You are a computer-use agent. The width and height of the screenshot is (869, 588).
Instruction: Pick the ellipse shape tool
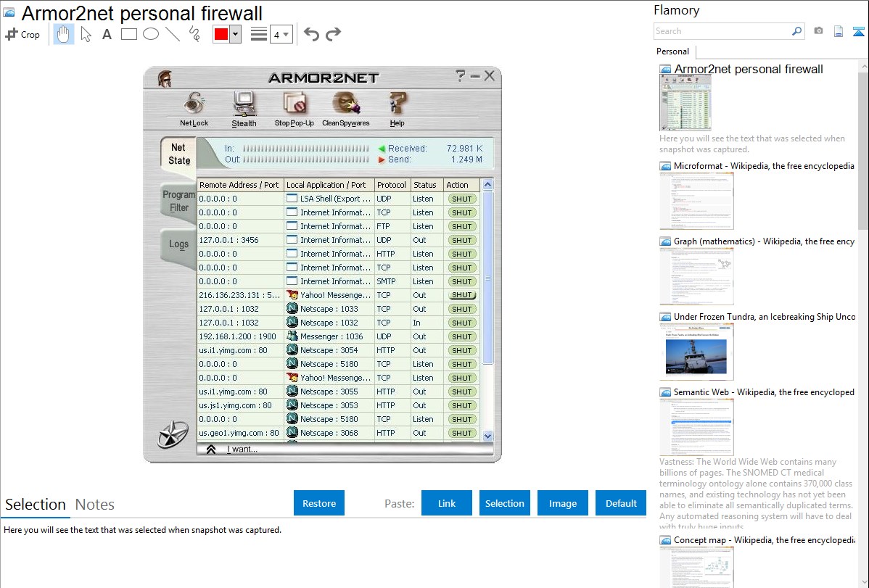point(151,34)
